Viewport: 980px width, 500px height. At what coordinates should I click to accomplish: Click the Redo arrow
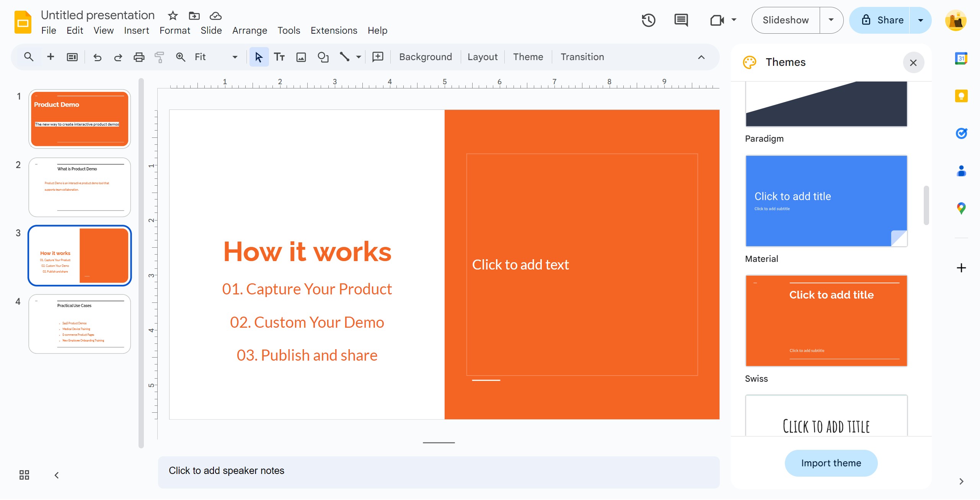(x=118, y=57)
